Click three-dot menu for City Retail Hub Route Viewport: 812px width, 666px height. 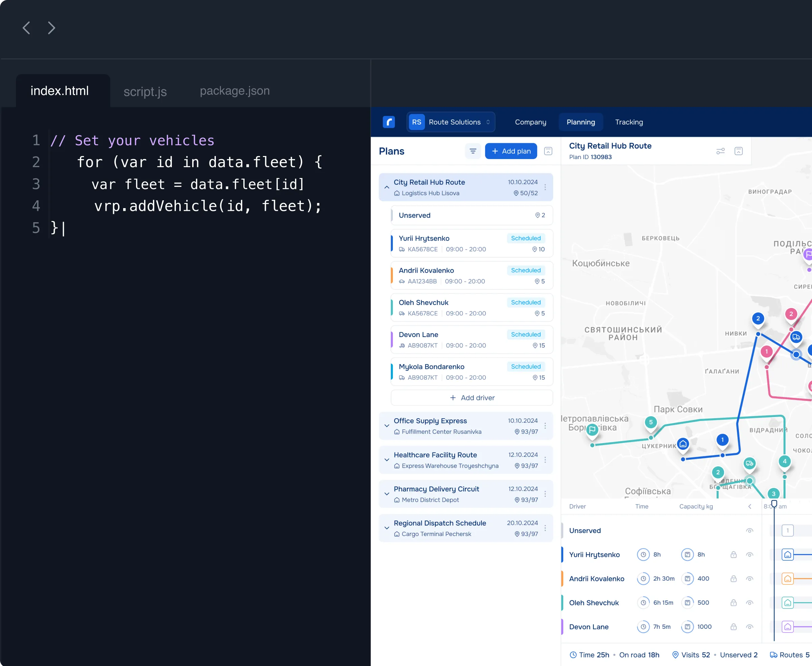(x=545, y=187)
